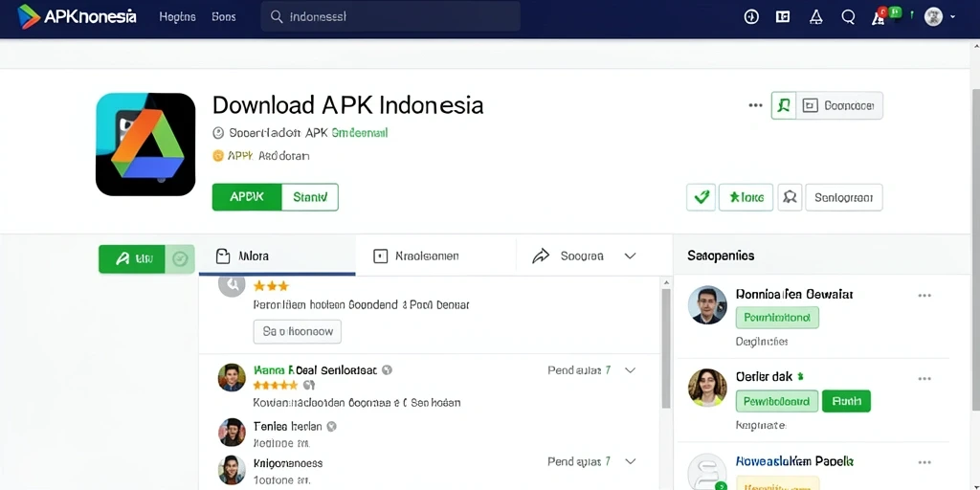
Task: Open the Bons menu item
Action: click(x=224, y=17)
